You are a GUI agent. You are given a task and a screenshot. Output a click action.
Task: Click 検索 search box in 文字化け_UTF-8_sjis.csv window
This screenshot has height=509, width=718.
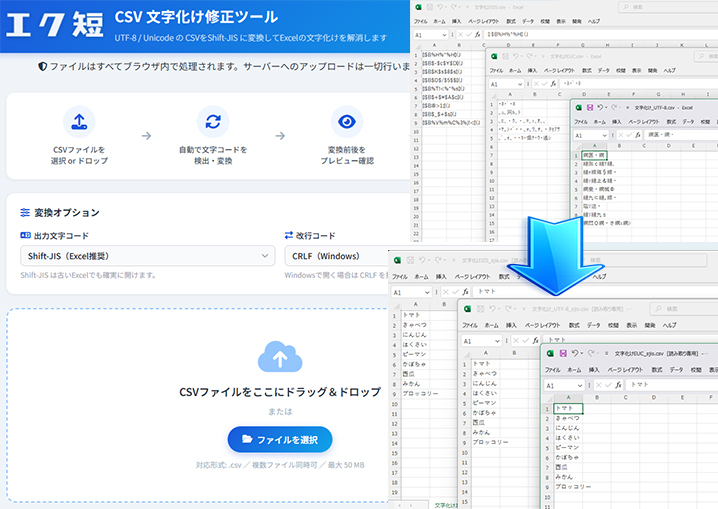(684, 309)
